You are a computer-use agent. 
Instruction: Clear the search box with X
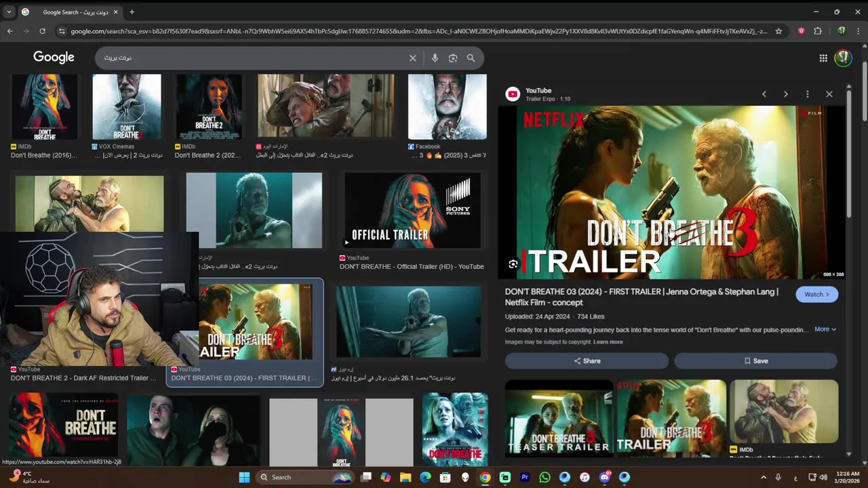pos(412,58)
